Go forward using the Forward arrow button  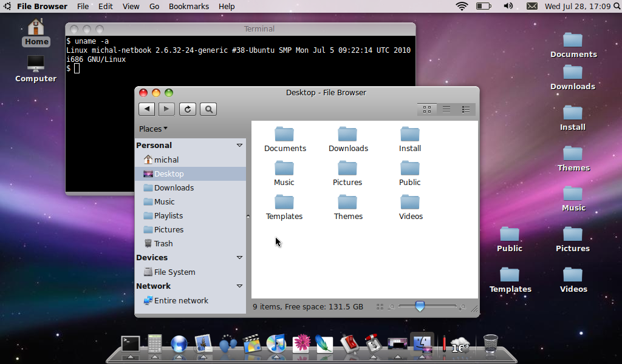tap(166, 109)
